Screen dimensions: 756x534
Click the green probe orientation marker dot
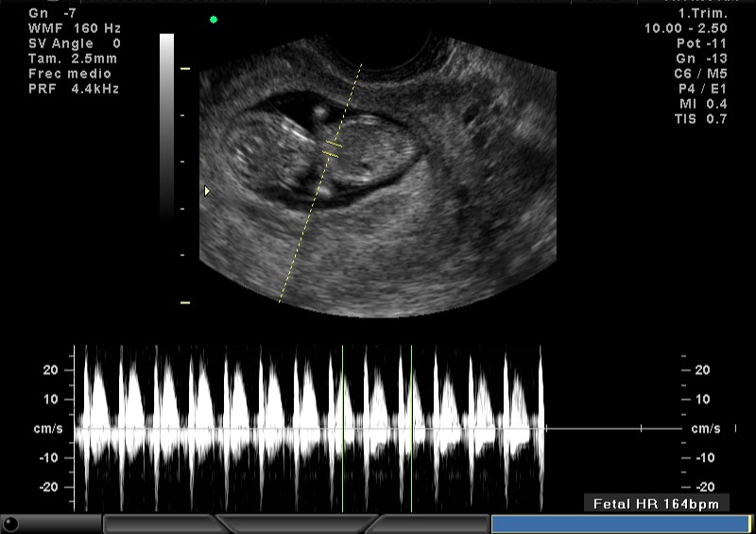pyautogui.click(x=214, y=19)
